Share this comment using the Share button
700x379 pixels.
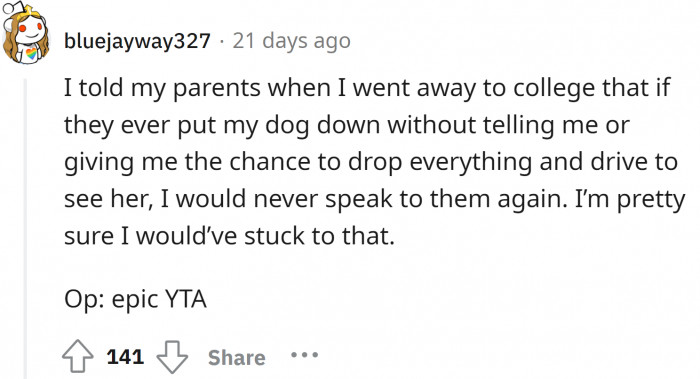click(237, 358)
